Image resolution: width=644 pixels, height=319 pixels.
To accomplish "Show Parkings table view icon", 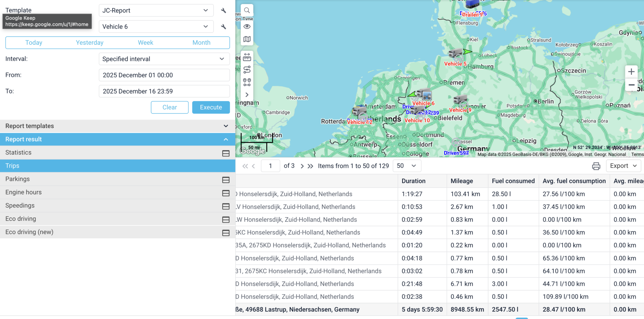I will click(226, 180).
